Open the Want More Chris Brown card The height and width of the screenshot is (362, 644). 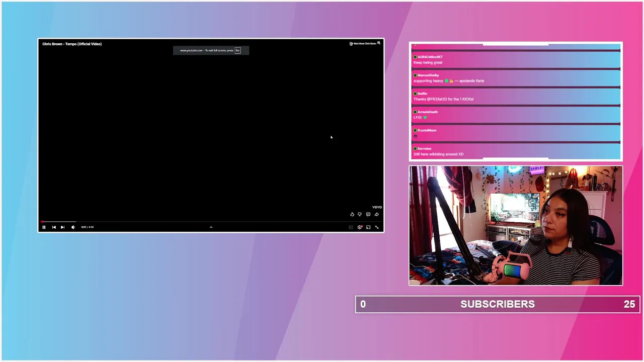coord(363,44)
